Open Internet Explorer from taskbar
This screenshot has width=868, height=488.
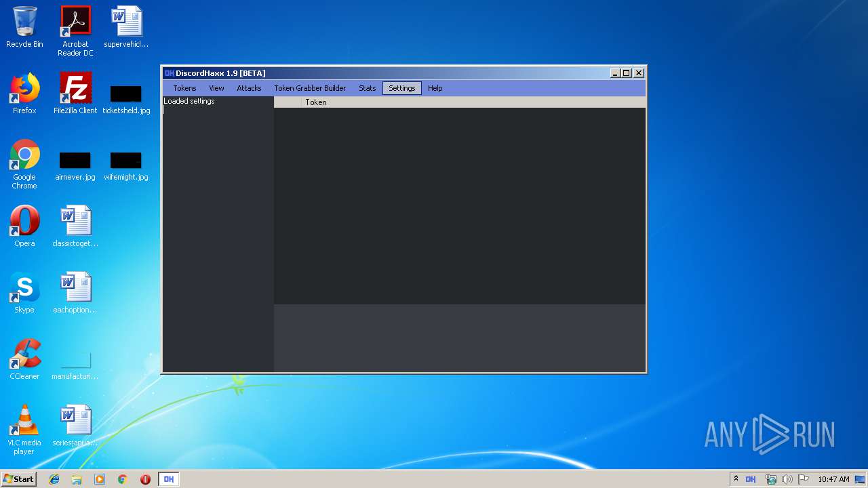(x=54, y=479)
